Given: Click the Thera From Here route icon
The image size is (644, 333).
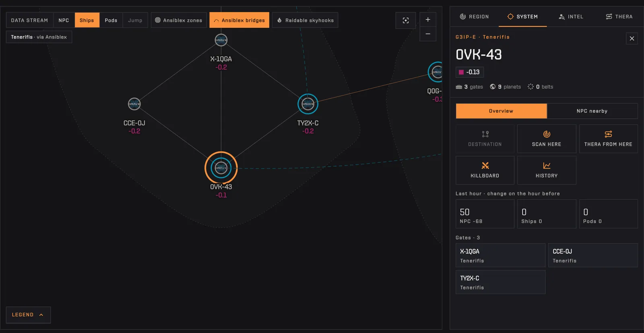Looking at the screenshot, I should (608, 134).
